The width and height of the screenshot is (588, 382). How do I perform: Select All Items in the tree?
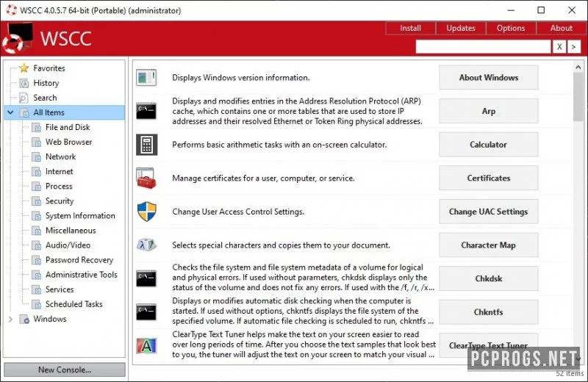tap(49, 112)
